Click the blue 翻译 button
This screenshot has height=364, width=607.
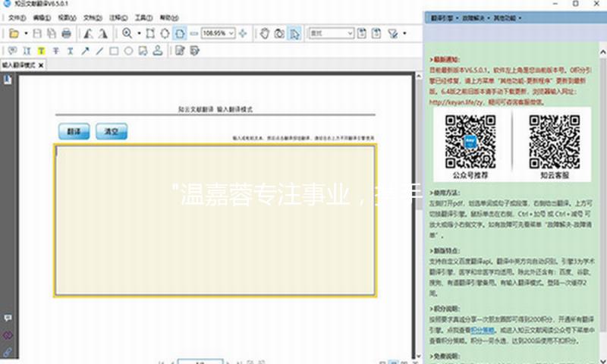74,131
